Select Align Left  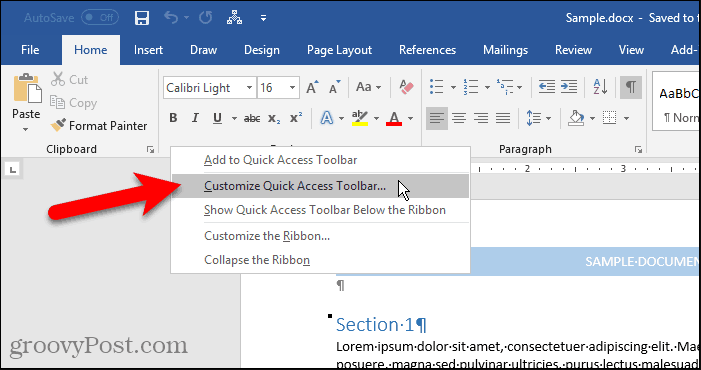point(437,118)
